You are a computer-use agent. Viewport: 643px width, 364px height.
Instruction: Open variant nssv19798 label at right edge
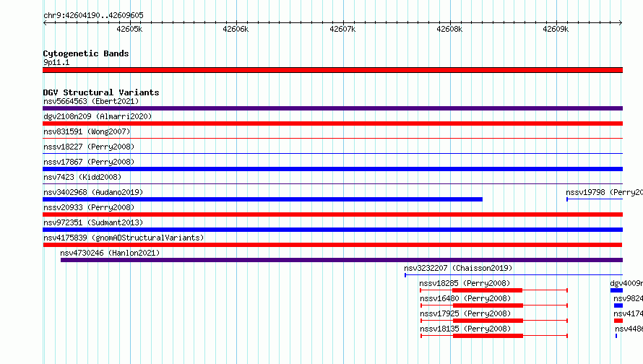(605, 192)
